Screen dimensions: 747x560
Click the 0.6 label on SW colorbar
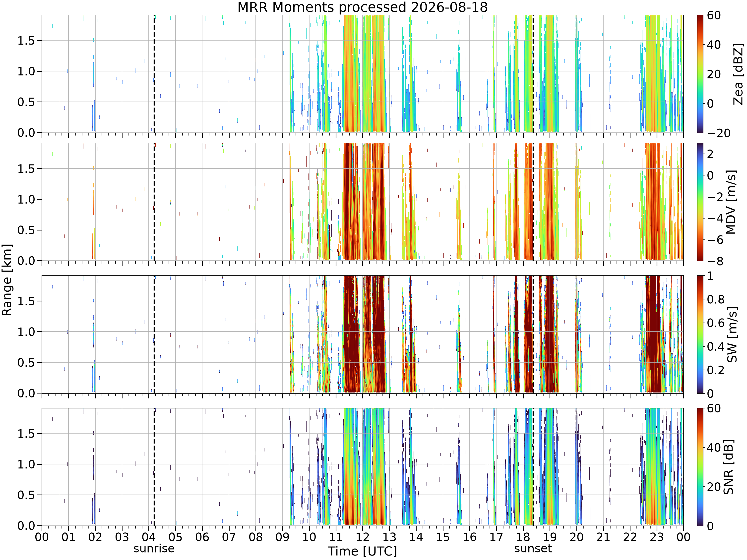716,323
